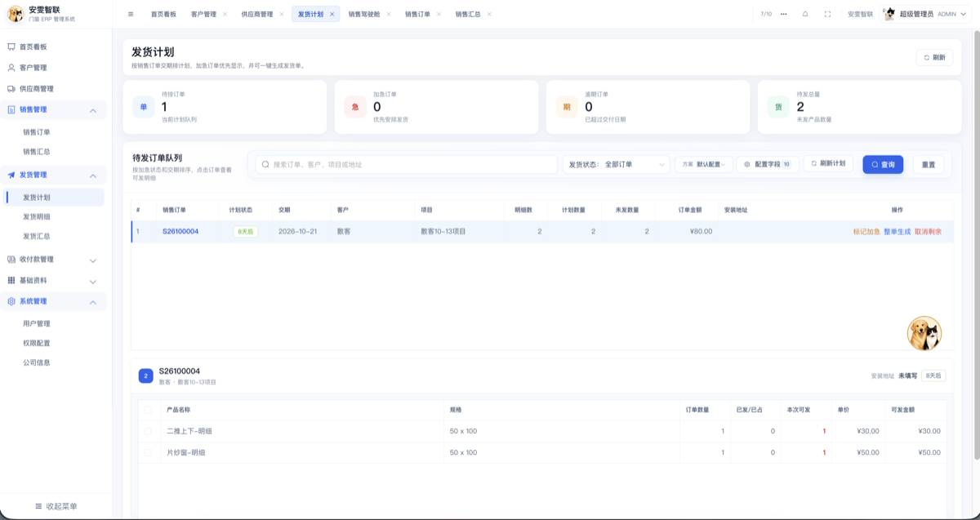This screenshot has width=980, height=520.
Task: Open 发货明细 in the sidebar
Action: pyautogui.click(x=37, y=216)
